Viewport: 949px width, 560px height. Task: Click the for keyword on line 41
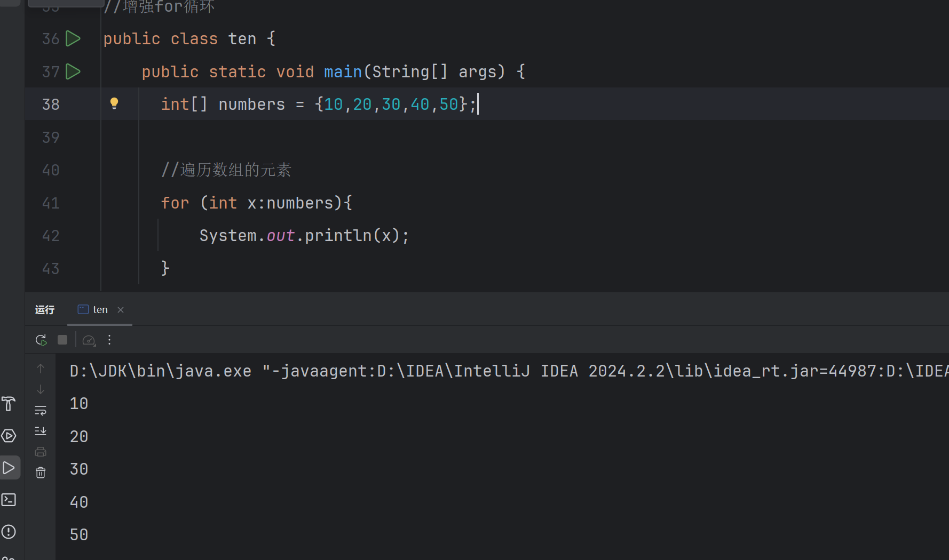(x=175, y=203)
